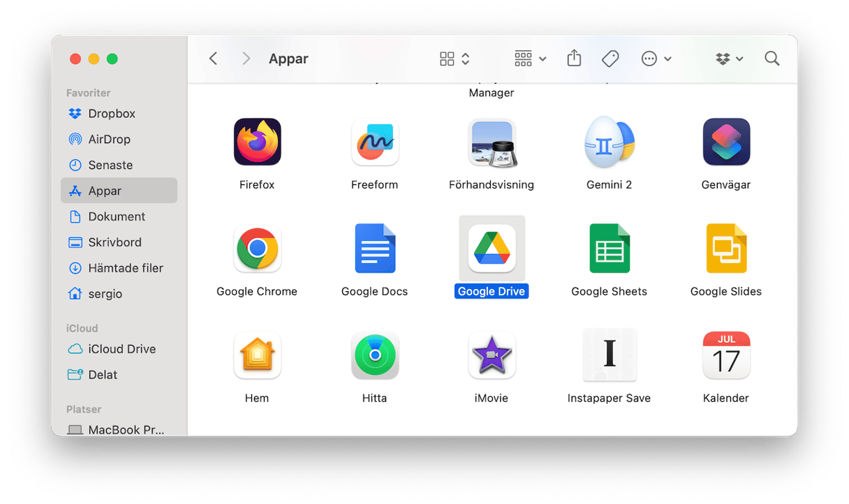The image size is (849, 504).
Task: Select the Google Docs icon
Action: [x=374, y=249]
